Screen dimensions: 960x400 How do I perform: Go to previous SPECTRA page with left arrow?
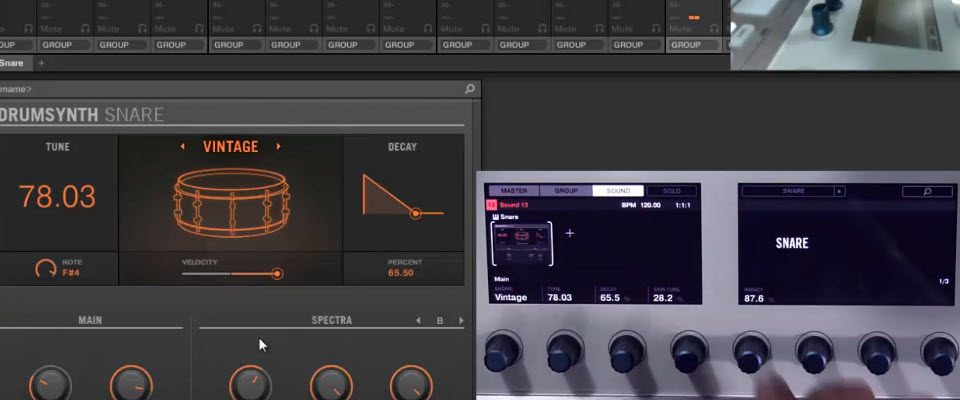[418, 320]
